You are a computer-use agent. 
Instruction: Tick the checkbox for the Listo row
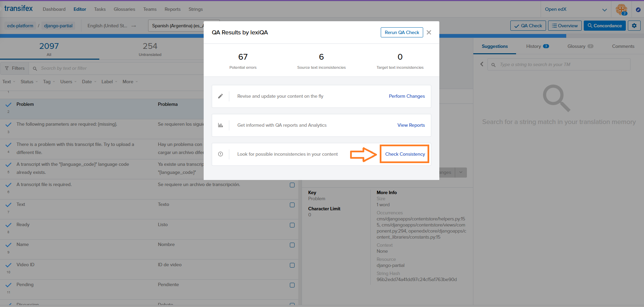[x=292, y=225]
